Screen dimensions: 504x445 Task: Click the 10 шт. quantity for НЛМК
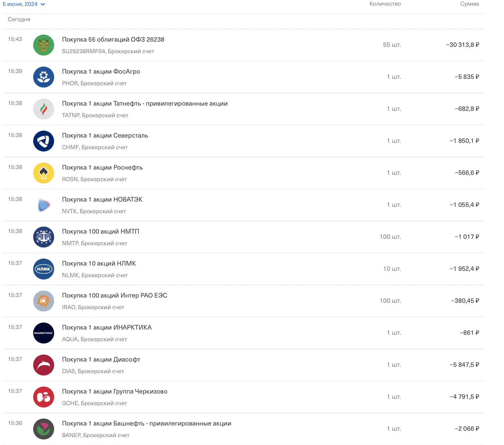click(392, 269)
